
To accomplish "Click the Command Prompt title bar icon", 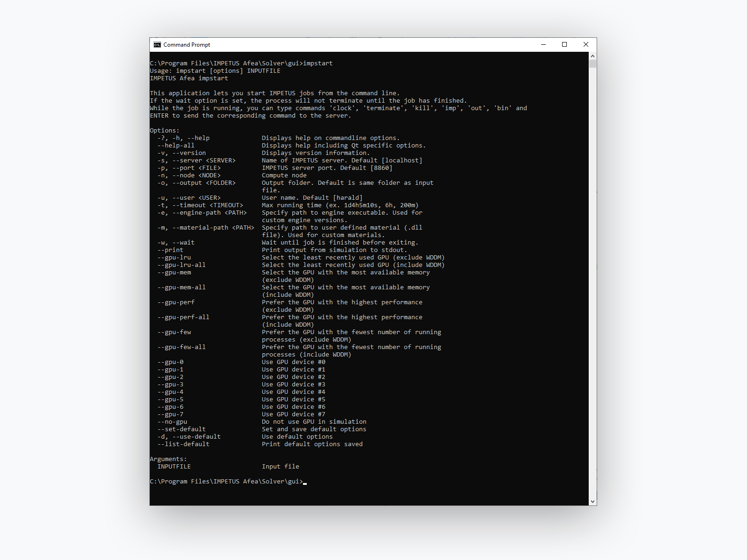I will coord(157,45).
